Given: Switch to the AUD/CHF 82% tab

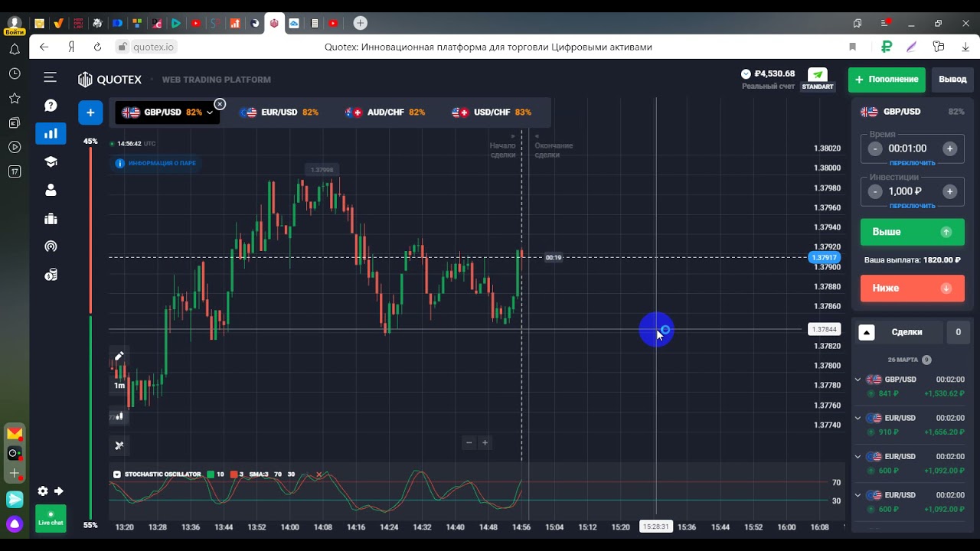Looking at the screenshot, I should click(x=385, y=112).
